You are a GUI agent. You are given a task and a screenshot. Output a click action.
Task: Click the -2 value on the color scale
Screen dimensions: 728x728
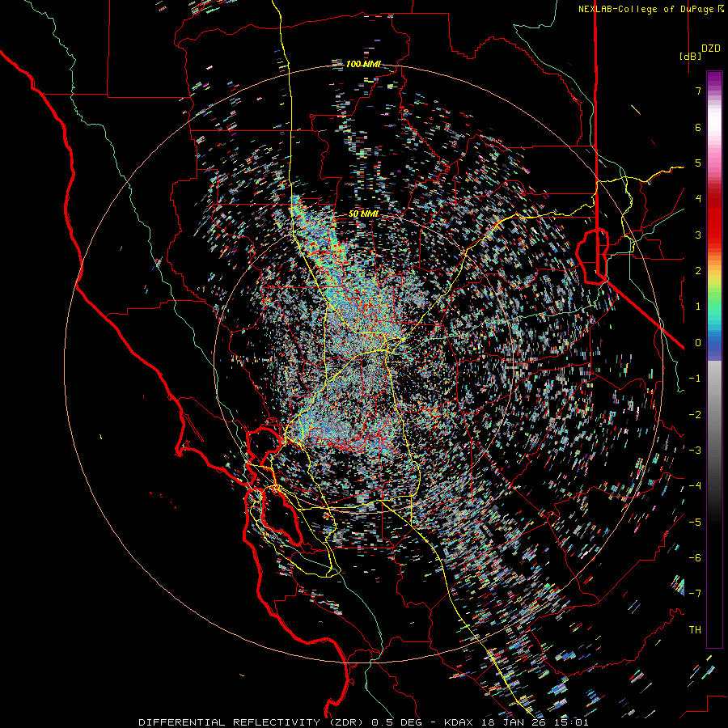tap(695, 415)
